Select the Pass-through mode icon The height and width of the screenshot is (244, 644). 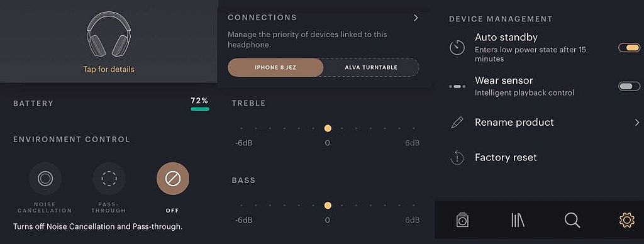109,179
